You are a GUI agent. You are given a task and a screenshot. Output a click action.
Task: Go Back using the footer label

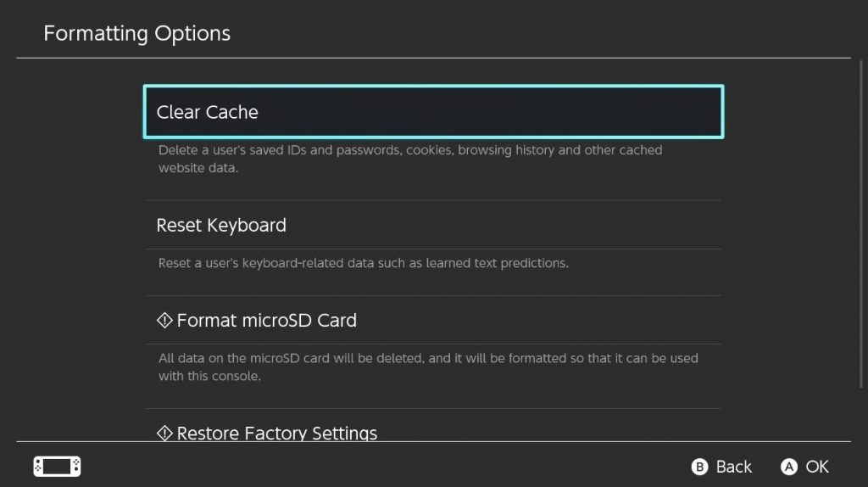tap(733, 467)
